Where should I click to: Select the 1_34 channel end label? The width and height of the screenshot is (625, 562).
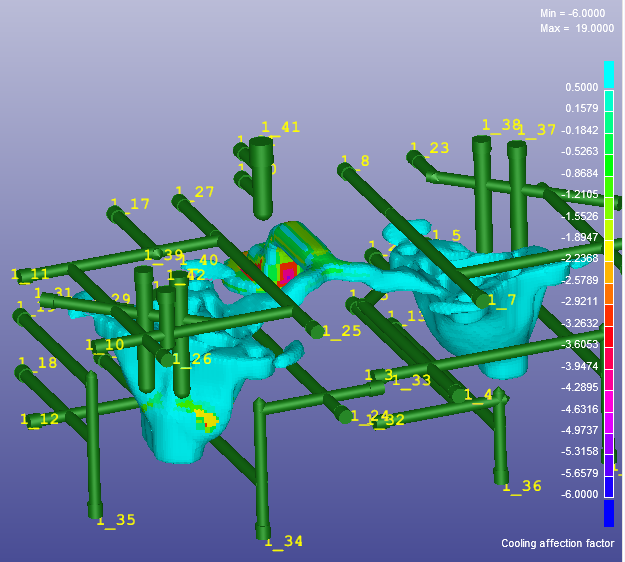(283, 541)
